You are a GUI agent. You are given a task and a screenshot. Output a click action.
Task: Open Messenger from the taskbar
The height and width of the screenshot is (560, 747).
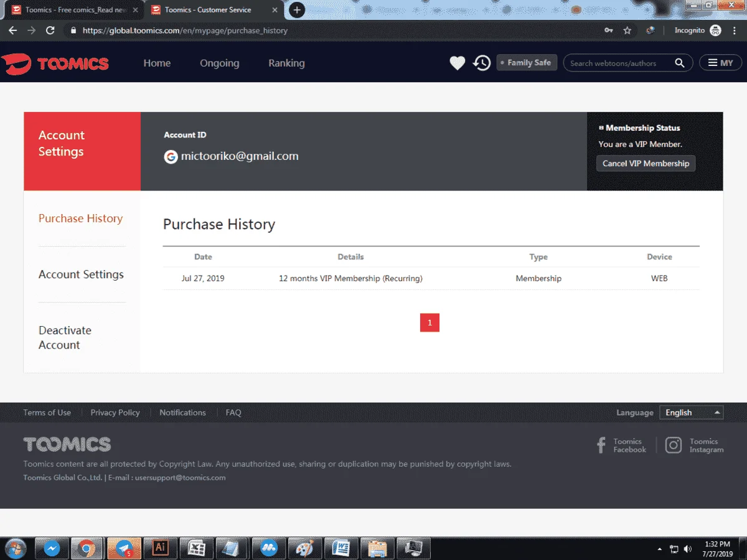coord(52,548)
